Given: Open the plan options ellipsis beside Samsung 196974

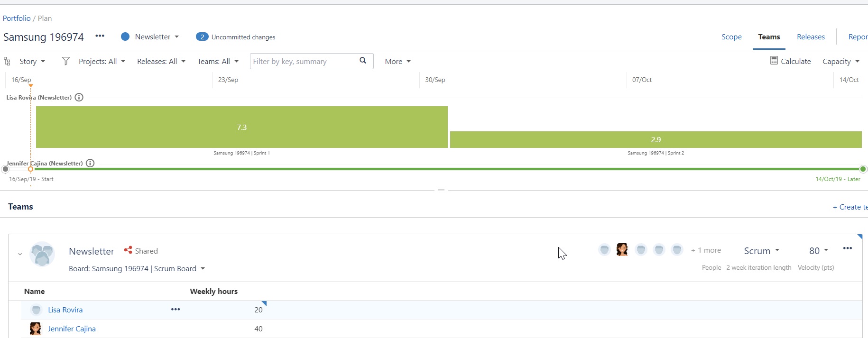Looking at the screenshot, I should [100, 36].
